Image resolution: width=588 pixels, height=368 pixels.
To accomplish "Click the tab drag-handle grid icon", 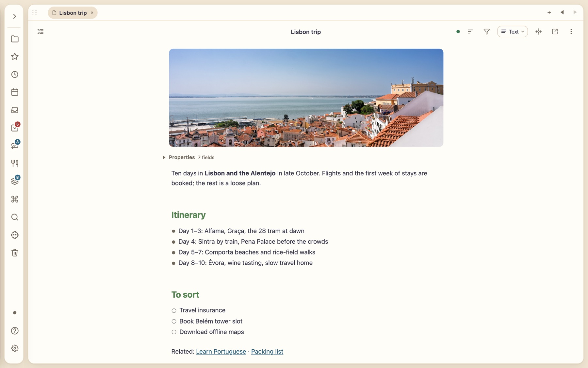I will [35, 13].
